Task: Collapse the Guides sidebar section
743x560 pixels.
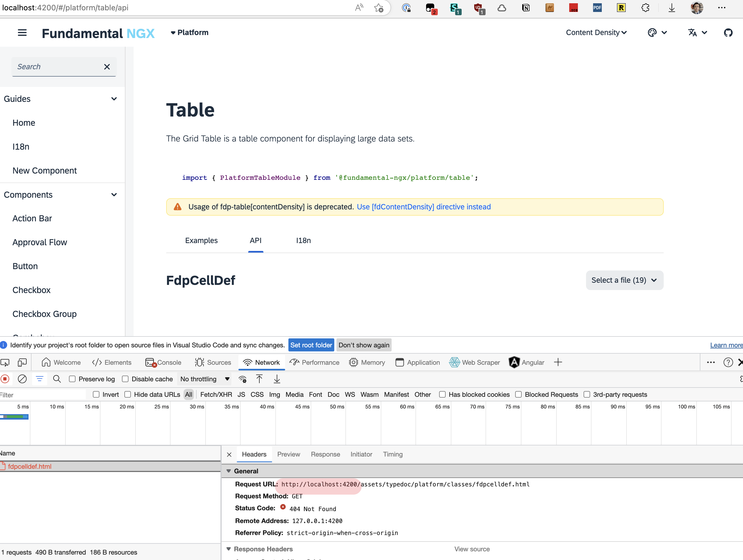Action: pyautogui.click(x=114, y=99)
